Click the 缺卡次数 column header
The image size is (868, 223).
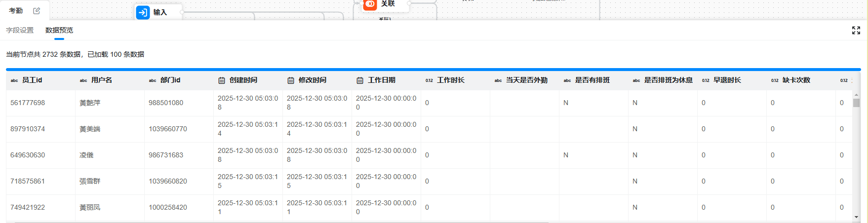point(801,80)
